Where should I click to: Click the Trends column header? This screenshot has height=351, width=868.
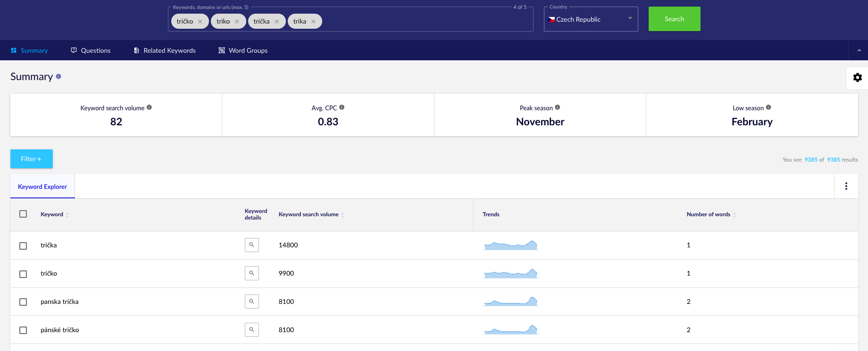click(491, 214)
